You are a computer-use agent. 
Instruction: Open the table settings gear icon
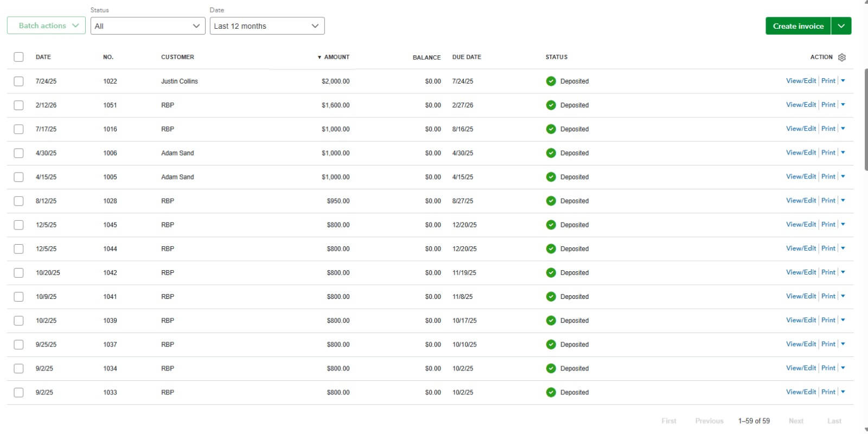coord(842,57)
